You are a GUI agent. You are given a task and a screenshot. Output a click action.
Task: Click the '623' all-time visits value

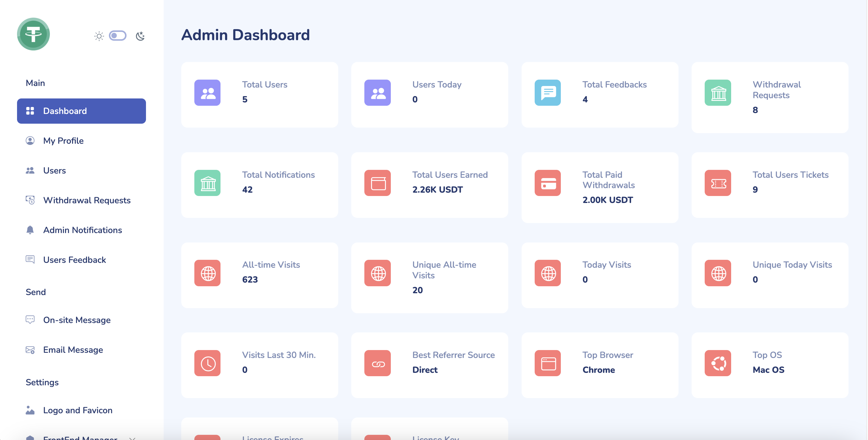coord(250,280)
